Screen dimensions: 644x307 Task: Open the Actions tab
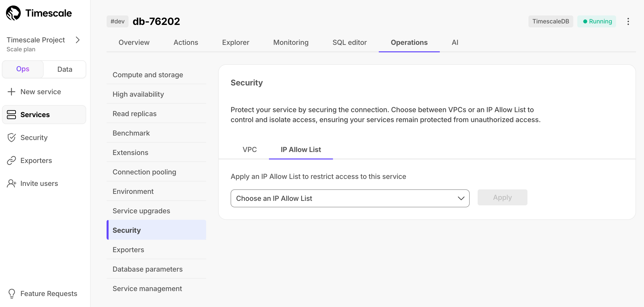tap(186, 43)
